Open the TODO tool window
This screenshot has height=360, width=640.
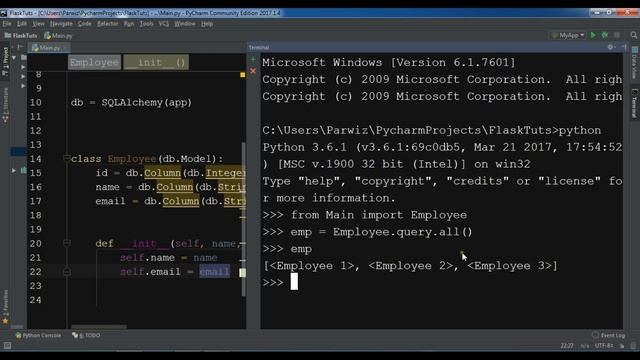coord(86,336)
